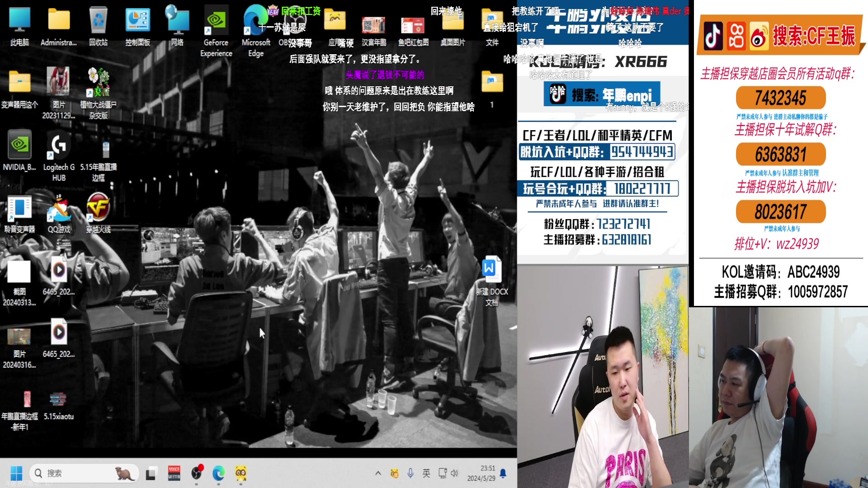Open Microsoft Edge desktop shortcut
Viewport: 868px width, 488px height.
coord(255,20)
